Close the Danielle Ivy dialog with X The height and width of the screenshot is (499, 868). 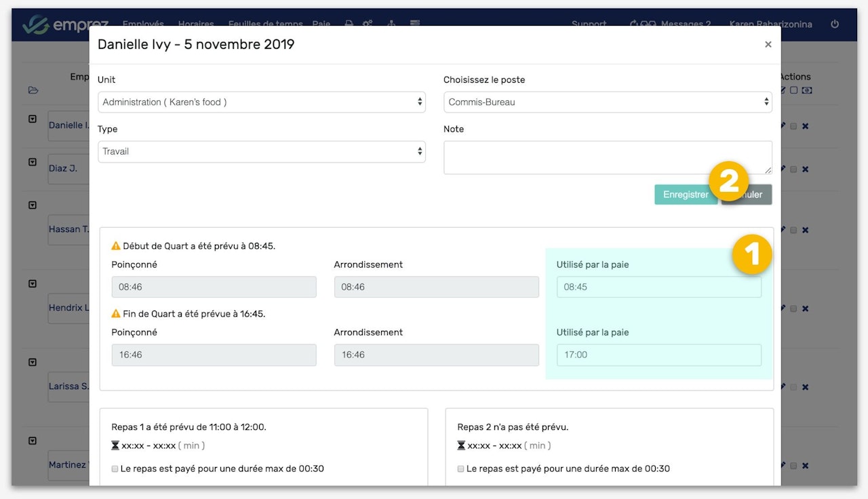[x=768, y=45]
